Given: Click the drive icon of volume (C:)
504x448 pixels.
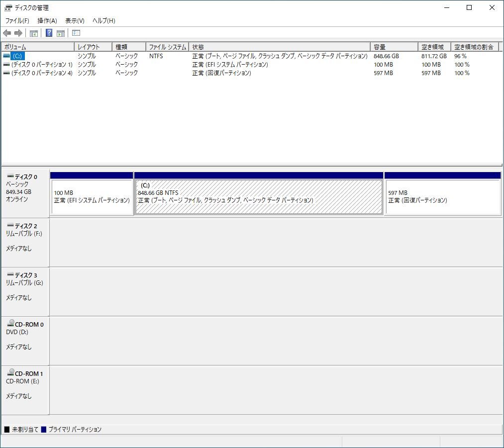Looking at the screenshot, I should 6,56.
